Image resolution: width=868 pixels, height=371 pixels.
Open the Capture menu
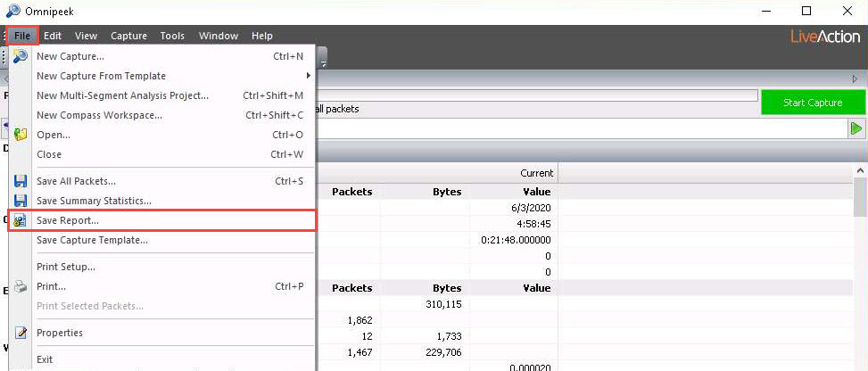click(128, 36)
